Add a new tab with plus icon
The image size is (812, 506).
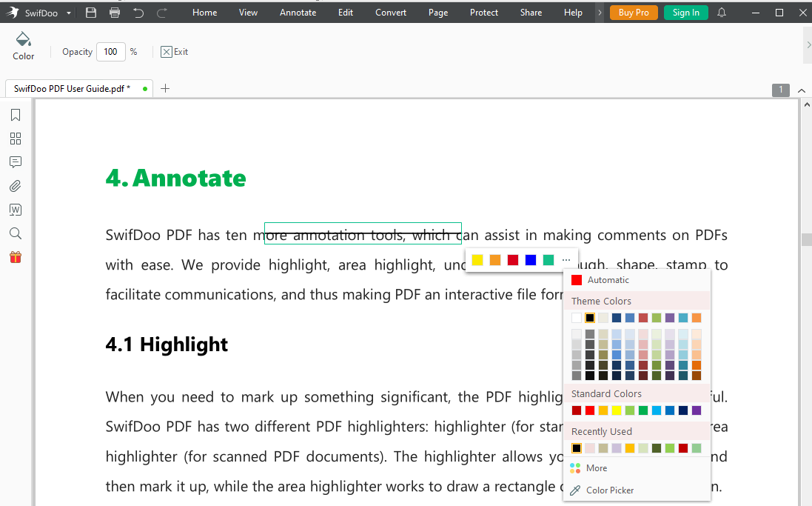point(165,89)
